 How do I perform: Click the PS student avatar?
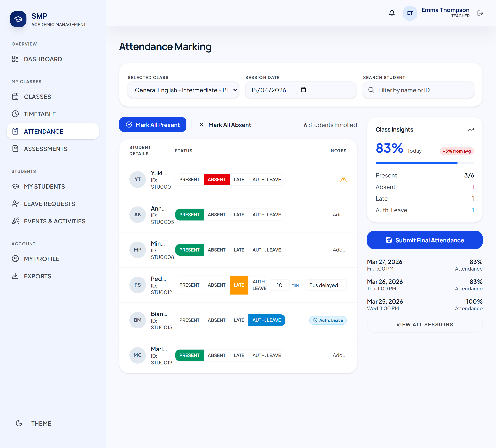tap(138, 285)
